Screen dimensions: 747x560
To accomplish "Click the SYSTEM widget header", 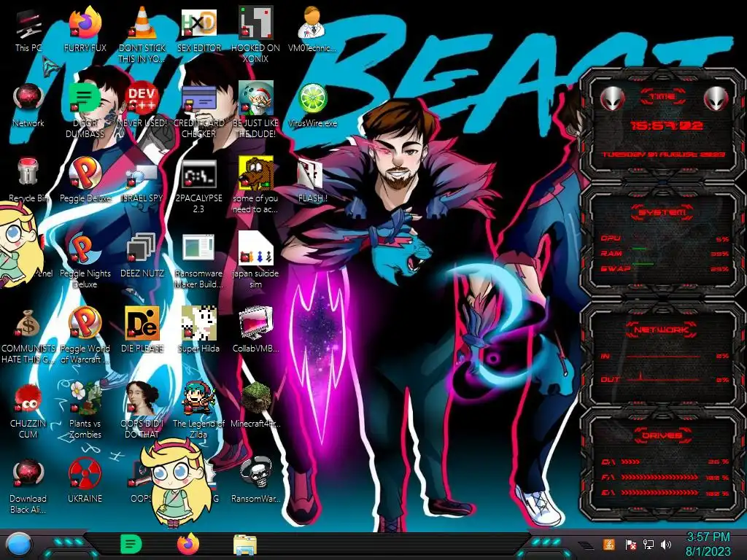I will tap(662, 212).
